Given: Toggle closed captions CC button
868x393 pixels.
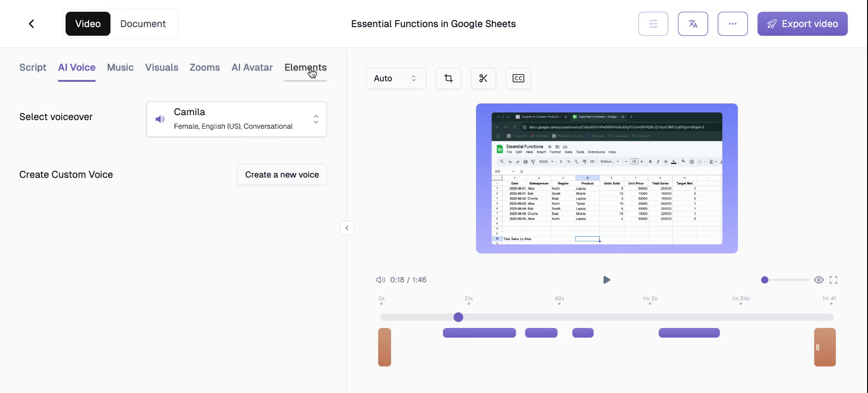Looking at the screenshot, I should [518, 79].
